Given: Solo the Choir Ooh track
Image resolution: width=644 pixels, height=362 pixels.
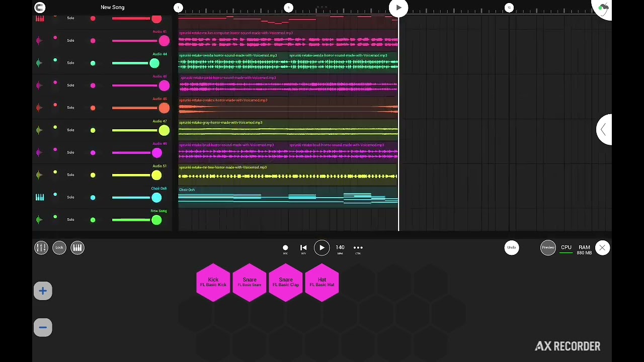Looking at the screenshot, I should 70,197.
